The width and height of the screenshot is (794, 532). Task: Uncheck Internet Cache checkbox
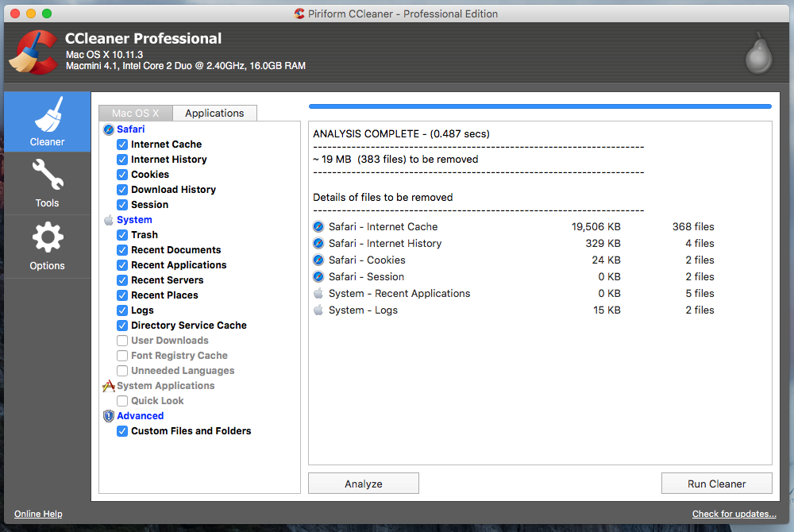[122, 145]
